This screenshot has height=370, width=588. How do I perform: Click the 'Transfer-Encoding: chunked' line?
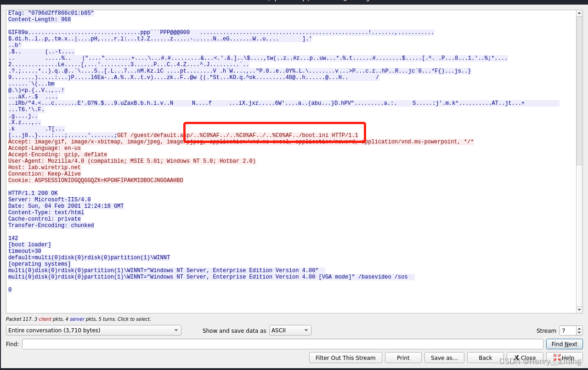(51, 225)
